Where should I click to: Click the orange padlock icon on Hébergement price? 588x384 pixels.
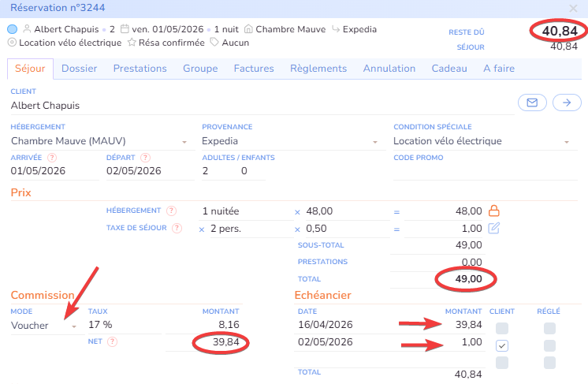tap(495, 211)
